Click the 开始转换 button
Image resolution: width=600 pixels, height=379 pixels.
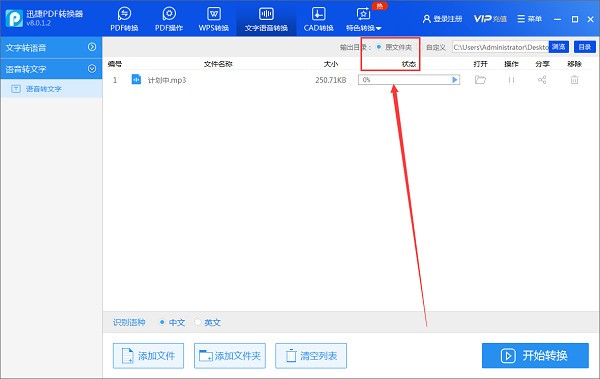tap(535, 355)
